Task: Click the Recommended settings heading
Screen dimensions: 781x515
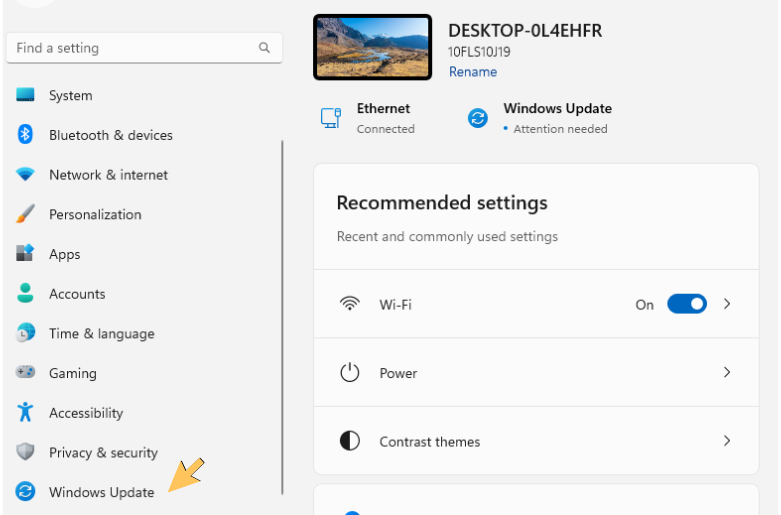Action: [x=442, y=203]
